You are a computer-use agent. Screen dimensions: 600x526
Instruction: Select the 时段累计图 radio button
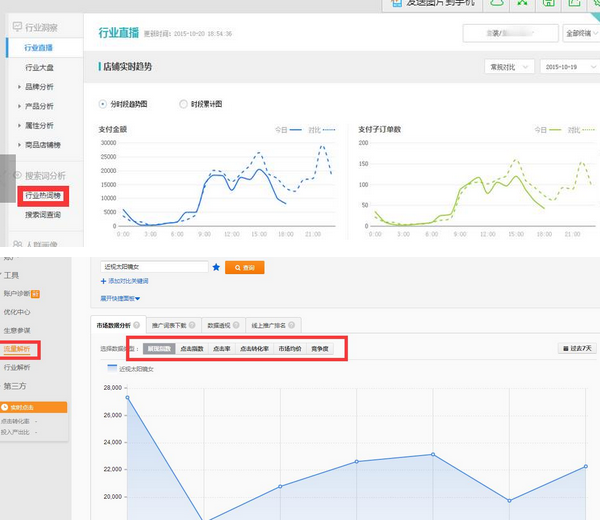point(183,104)
